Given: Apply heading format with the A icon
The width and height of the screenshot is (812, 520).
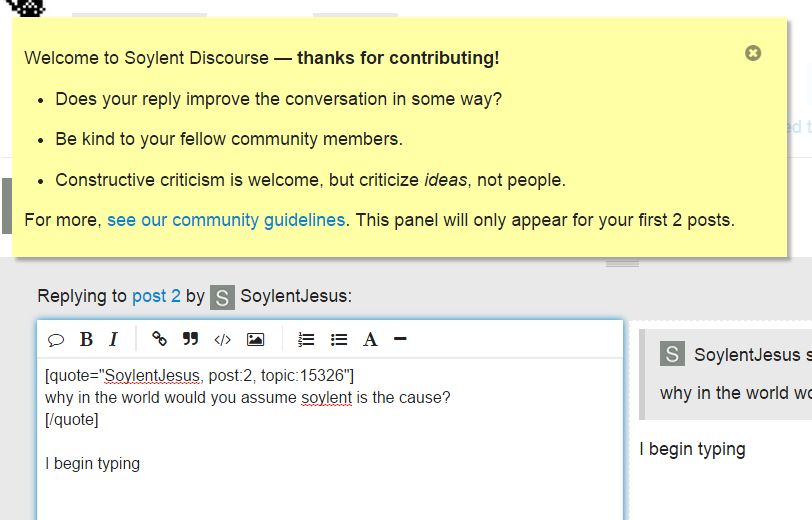Looking at the screenshot, I should (x=370, y=339).
